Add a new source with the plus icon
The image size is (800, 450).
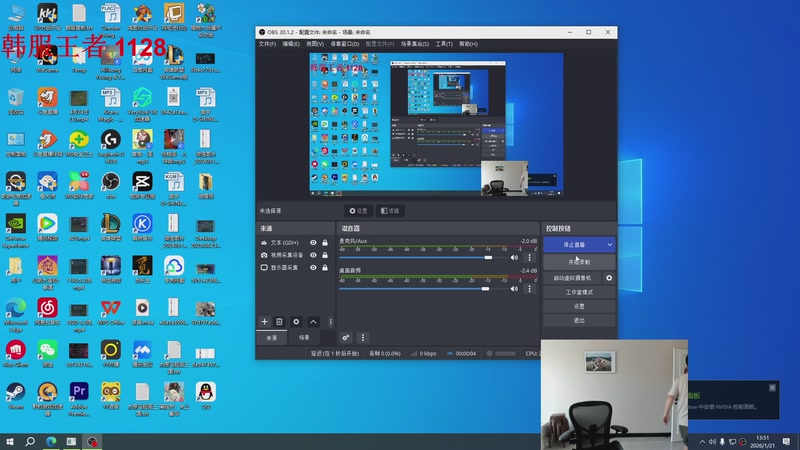coord(264,321)
